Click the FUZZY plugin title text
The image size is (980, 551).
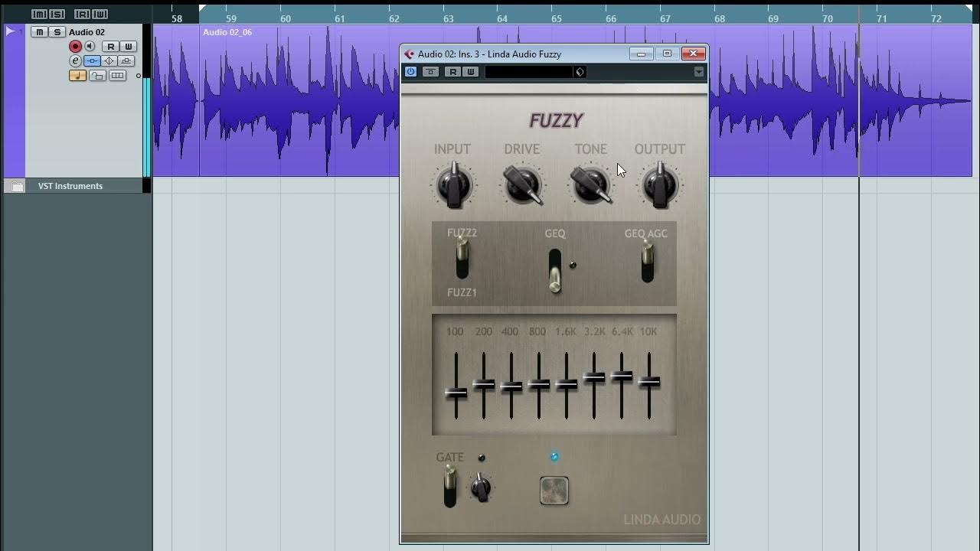click(x=557, y=120)
